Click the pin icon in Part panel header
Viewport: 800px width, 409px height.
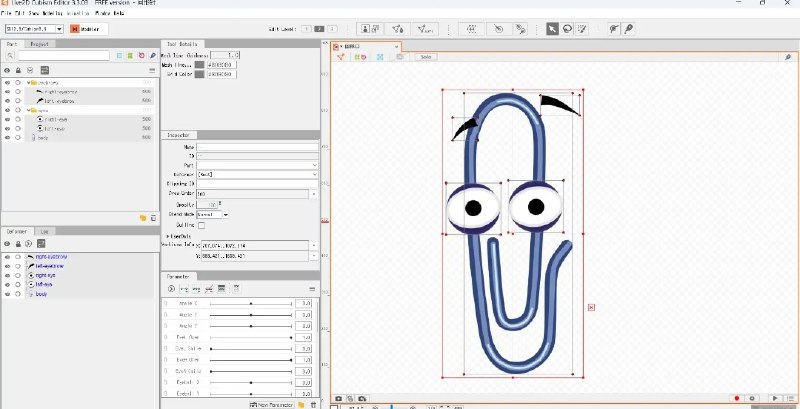coord(153,56)
